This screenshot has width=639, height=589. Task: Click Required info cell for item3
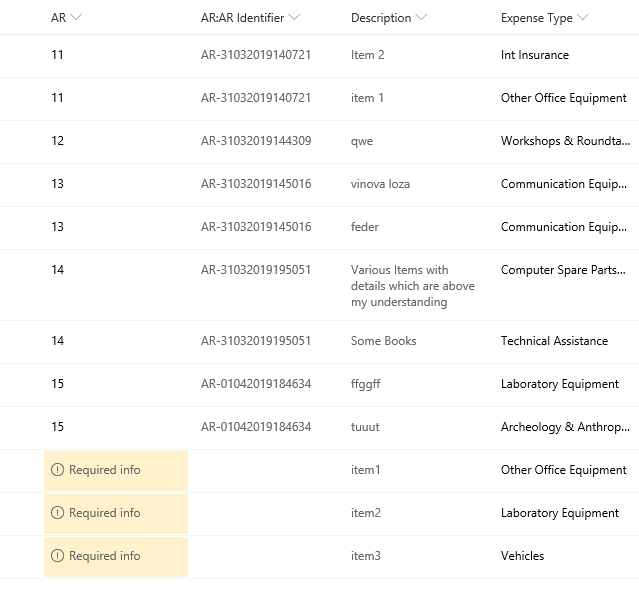tap(115, 556)
